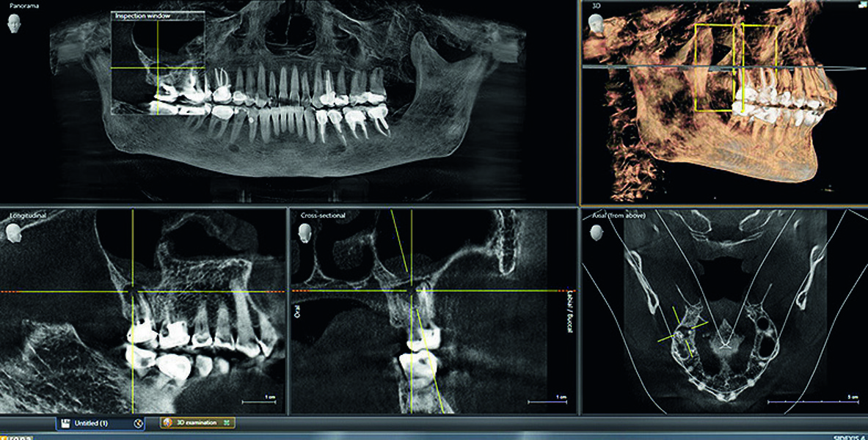
Task: Select the Inspection window label in panorama
Action: click(141, 15)
